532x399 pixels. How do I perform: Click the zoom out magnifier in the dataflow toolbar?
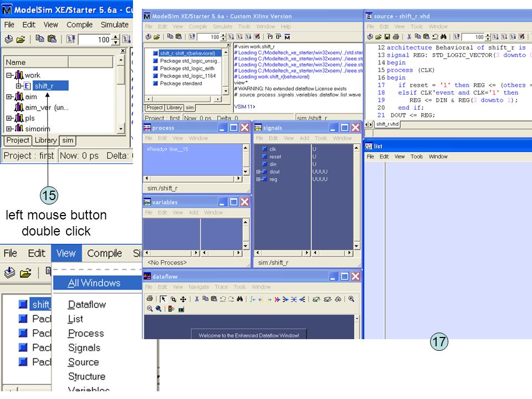pos(150,309)
